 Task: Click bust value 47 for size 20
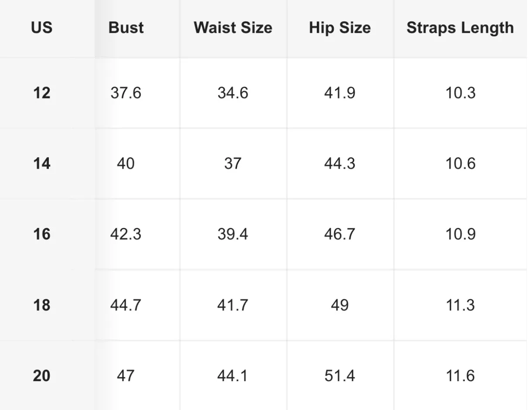coord(126,376)
